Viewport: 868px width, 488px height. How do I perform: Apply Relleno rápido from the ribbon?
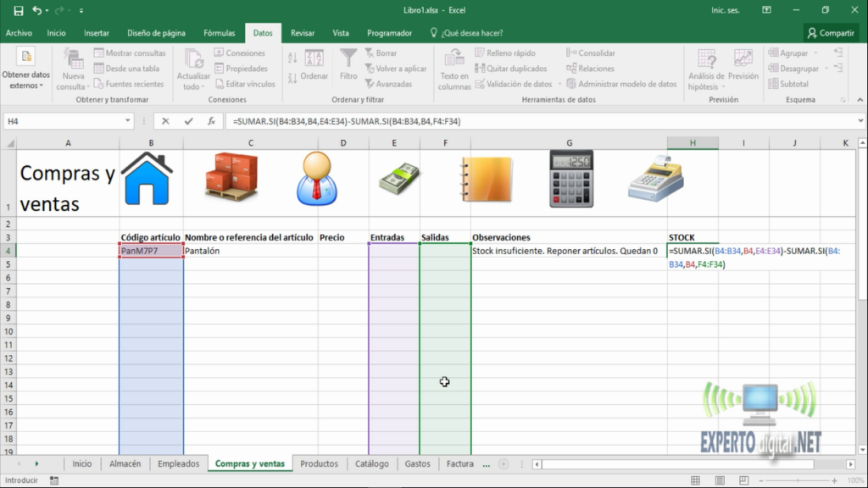[506, 53]
